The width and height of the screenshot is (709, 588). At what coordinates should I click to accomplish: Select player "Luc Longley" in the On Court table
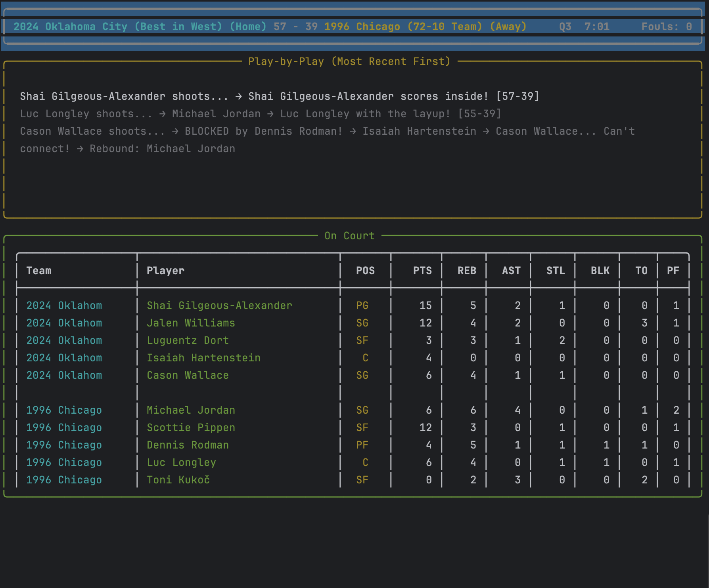(181, 462)
